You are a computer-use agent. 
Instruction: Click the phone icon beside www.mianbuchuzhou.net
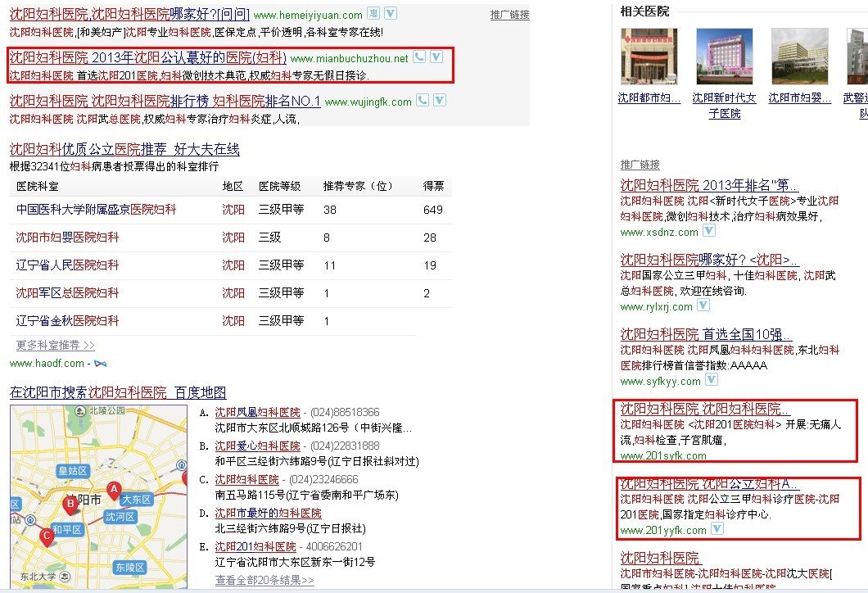pos(418,58)
